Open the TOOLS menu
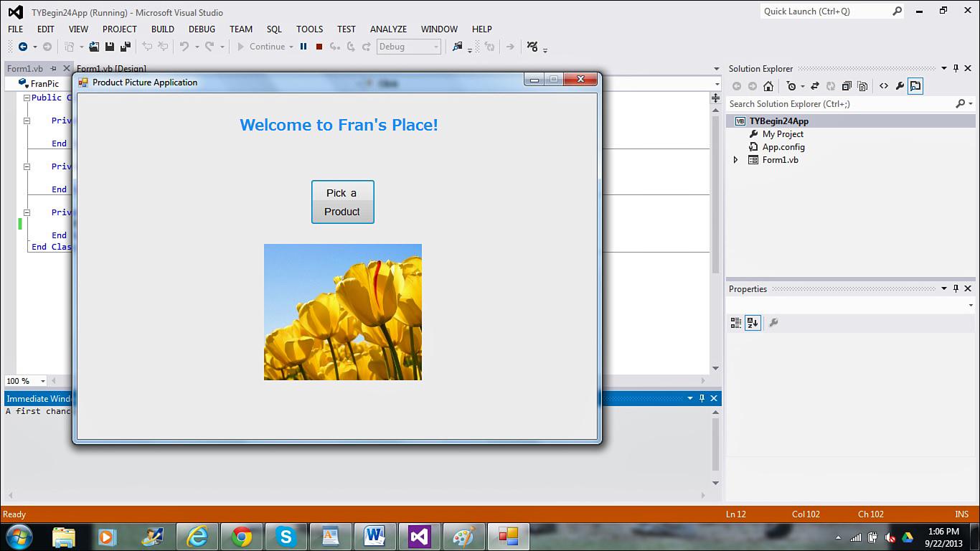The width and height of the screenshot is (980, 551). (309, 29)
